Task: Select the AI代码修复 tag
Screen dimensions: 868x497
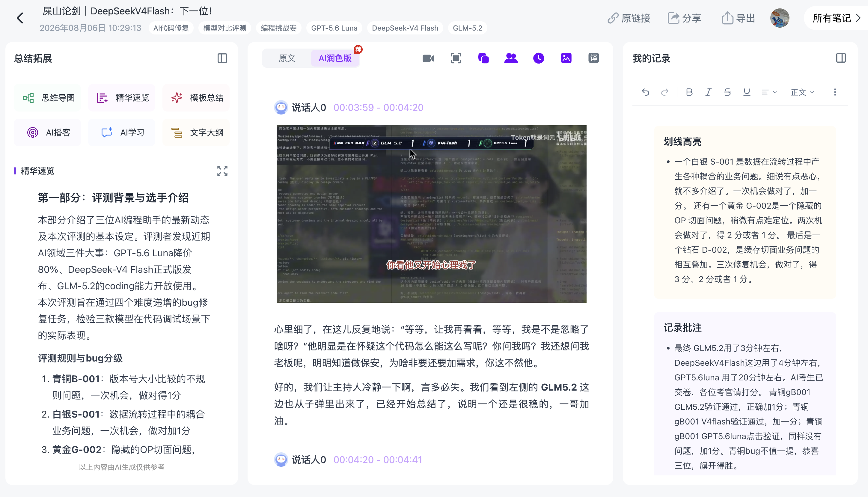Action: click(171, 28)
